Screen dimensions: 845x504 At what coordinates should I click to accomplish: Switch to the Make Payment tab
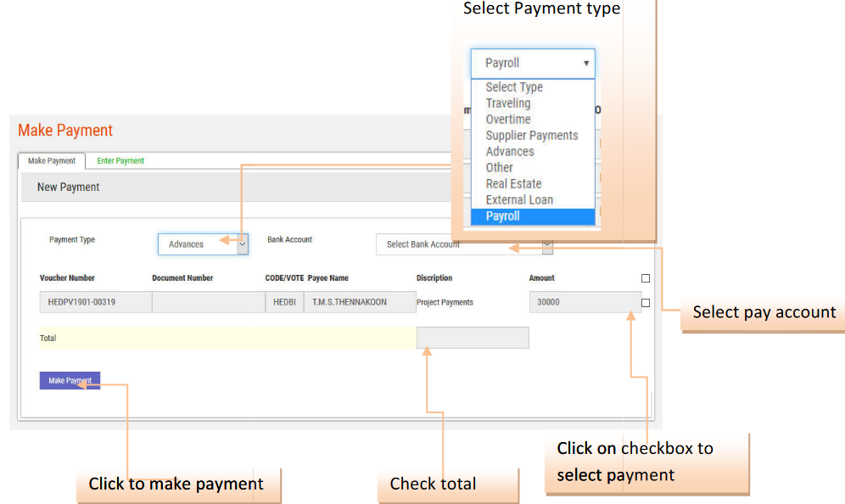point(51,160)
